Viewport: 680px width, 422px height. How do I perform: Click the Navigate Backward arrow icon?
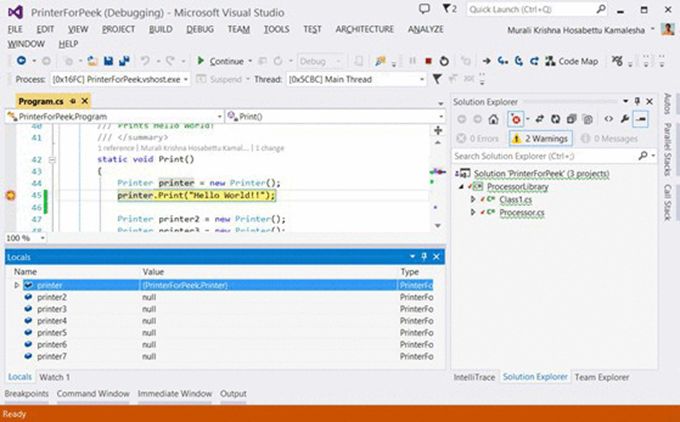point(21,61)
